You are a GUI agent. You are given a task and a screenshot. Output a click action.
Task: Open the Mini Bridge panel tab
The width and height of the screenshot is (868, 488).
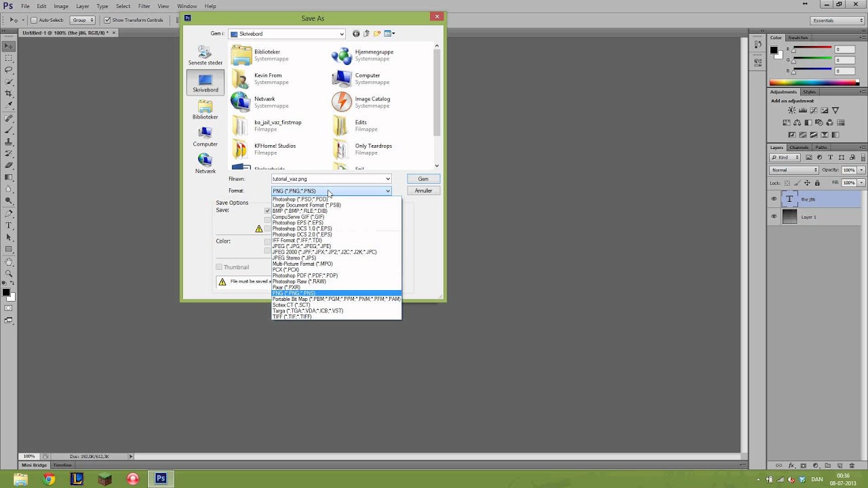coord(35,465)
